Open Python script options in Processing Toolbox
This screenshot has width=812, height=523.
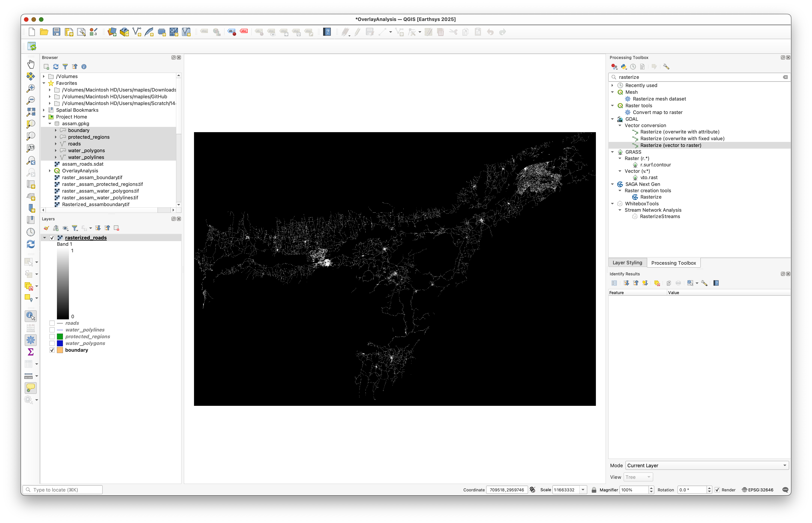[x=624, y=67]
